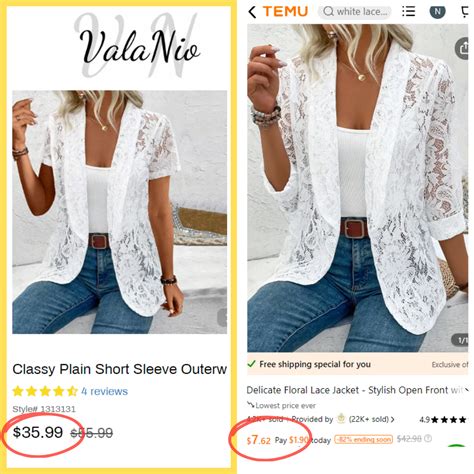This screenshot has height=474, width=474.
Task: Click the TEMU logo
Action: (x=285, y=12)
